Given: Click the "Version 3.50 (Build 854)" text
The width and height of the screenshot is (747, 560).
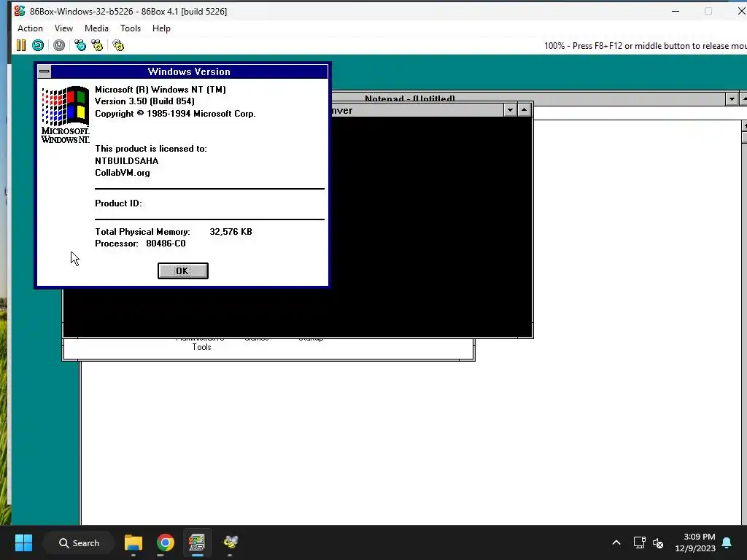Looking at the screenshot, I should coord(145,101).
